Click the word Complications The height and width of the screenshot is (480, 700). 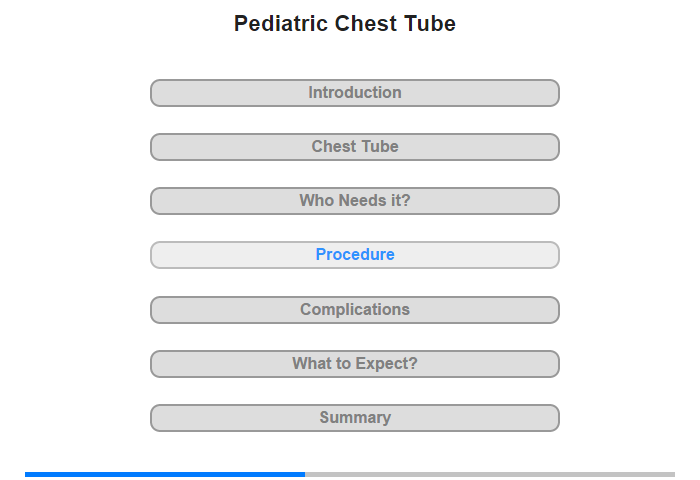click(x=355, y=309)
